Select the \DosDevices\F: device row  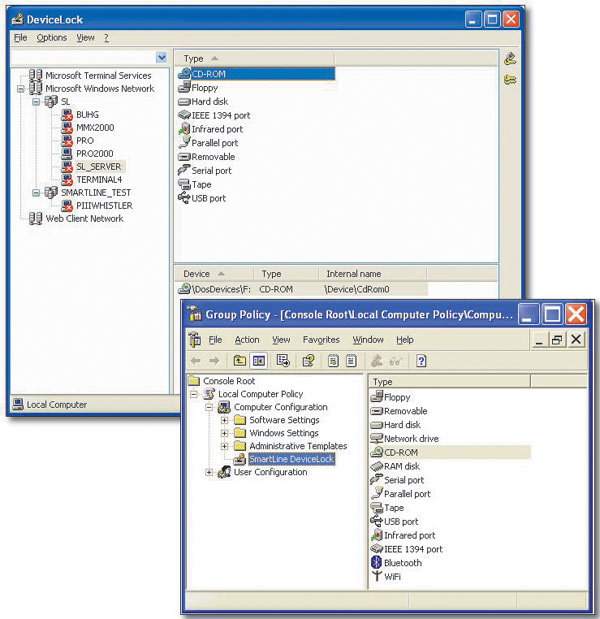click(x=302, y=289)
